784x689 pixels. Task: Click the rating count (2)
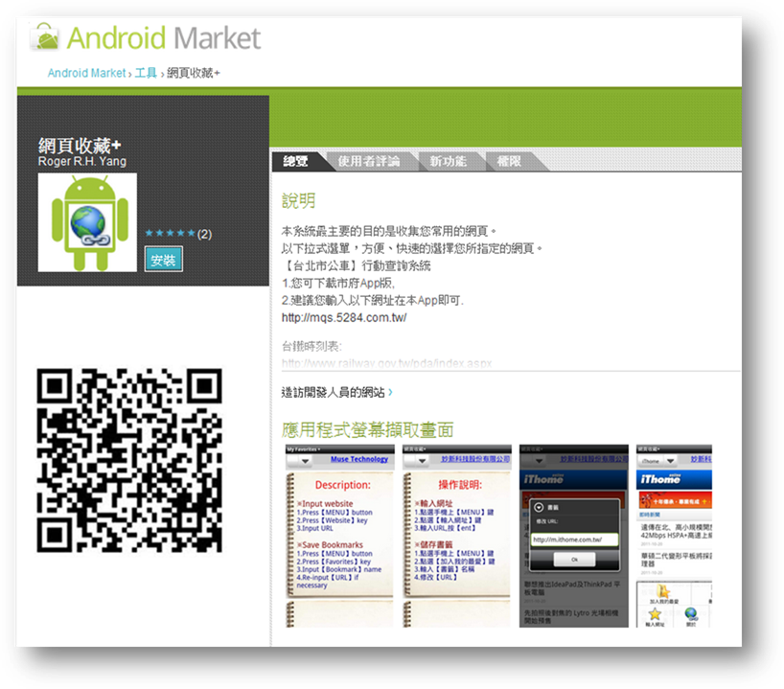[204, 234]
